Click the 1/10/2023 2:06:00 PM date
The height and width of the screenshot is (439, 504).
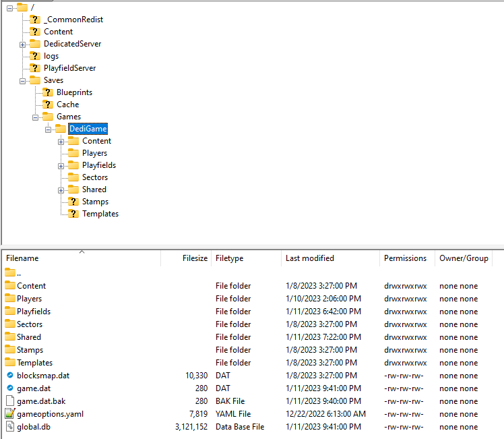point(323,299)
